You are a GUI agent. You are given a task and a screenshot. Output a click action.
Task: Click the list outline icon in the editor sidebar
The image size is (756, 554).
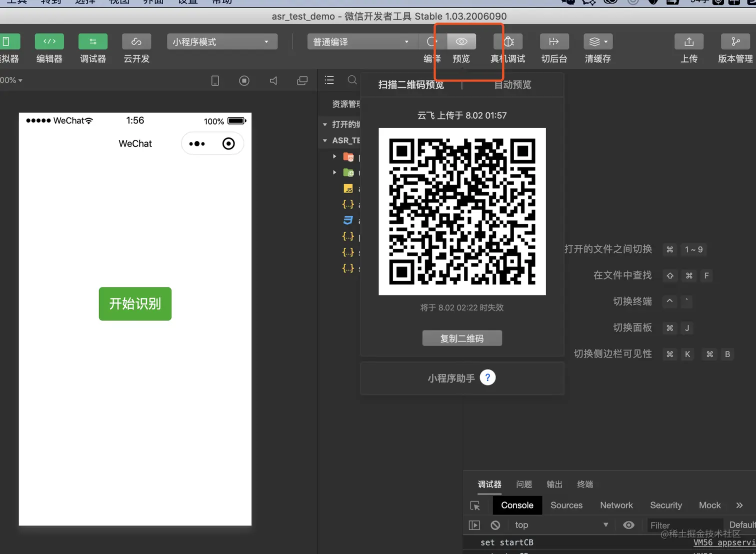pos(329,80)
